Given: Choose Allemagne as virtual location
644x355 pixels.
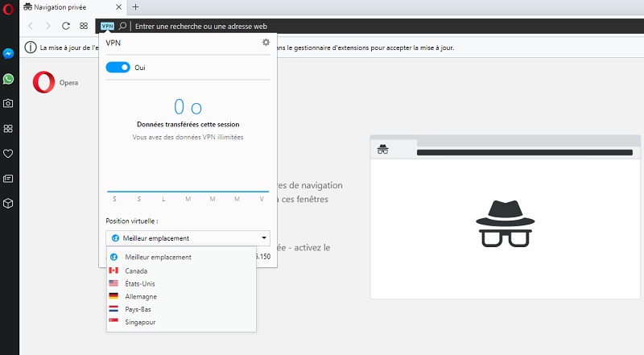Looking at the screenshot, I should [x=181, y=296].
